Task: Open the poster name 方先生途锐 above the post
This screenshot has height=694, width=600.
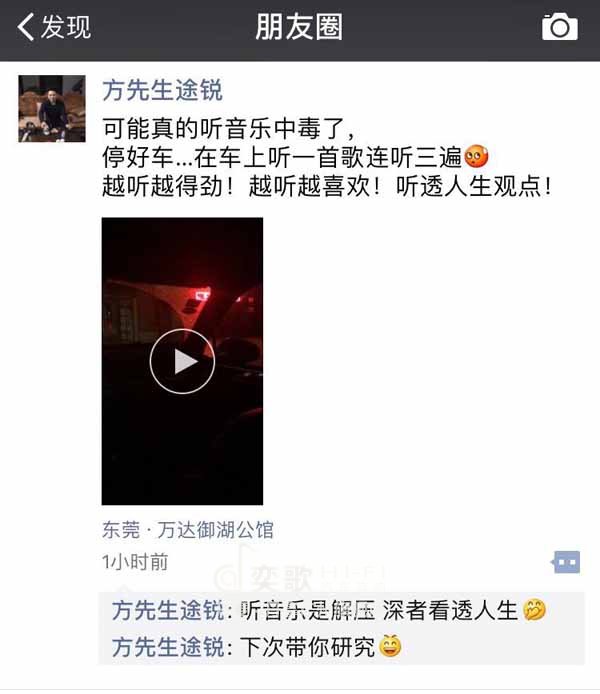Action: [x=162, y=90]
